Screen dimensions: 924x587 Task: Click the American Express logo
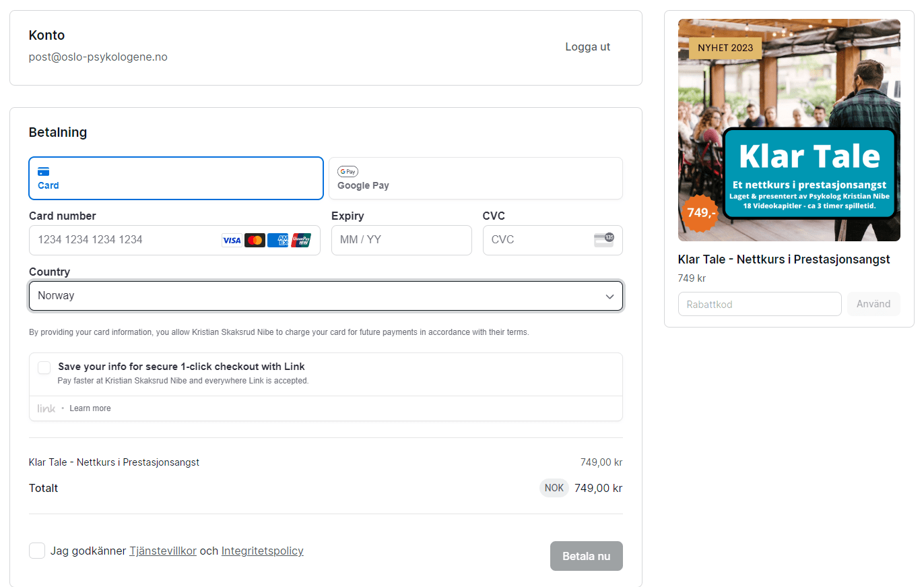click(x=277, y=241)
